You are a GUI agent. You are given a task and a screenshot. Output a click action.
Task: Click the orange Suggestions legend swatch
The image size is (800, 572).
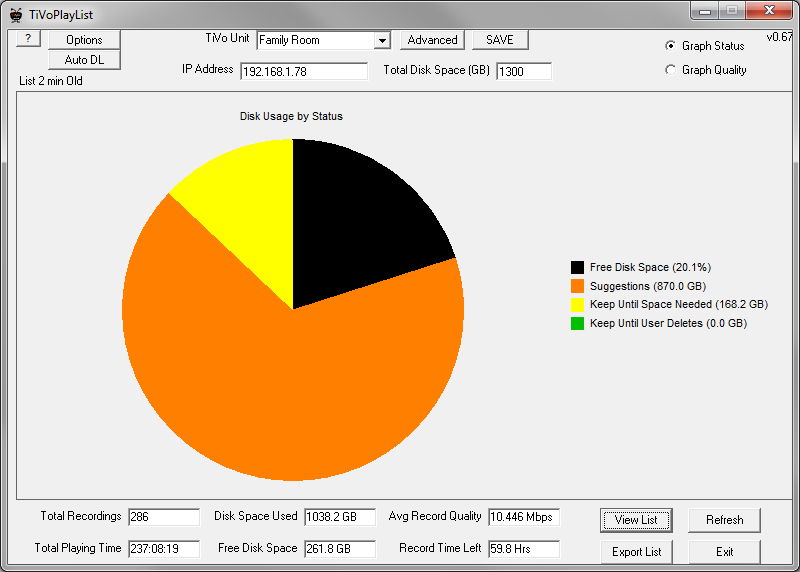(x=577, y=286)
